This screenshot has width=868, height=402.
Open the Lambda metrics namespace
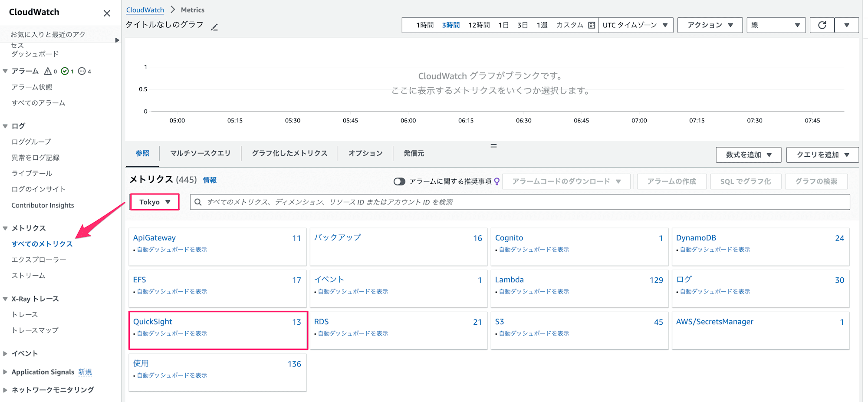[x=510, y=280]
